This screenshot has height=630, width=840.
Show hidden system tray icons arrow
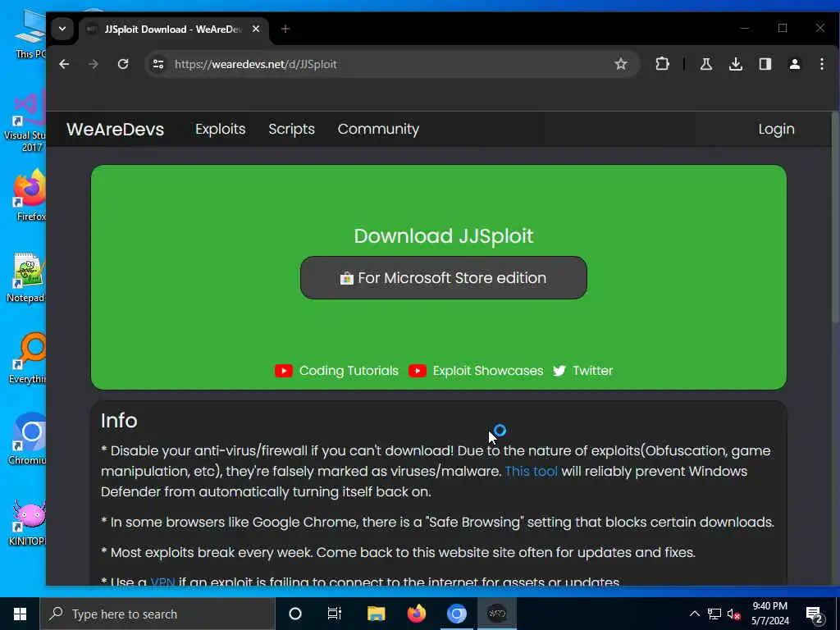[x=694, y=614]
